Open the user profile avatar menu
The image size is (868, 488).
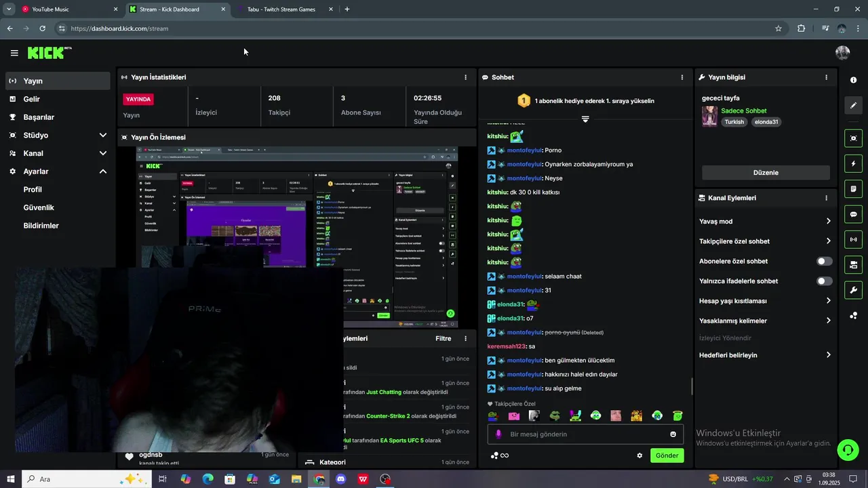point(843,53)
